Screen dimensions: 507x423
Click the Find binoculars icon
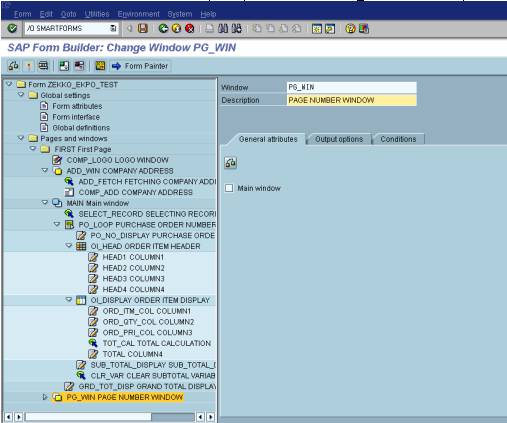tap(223, 29)
